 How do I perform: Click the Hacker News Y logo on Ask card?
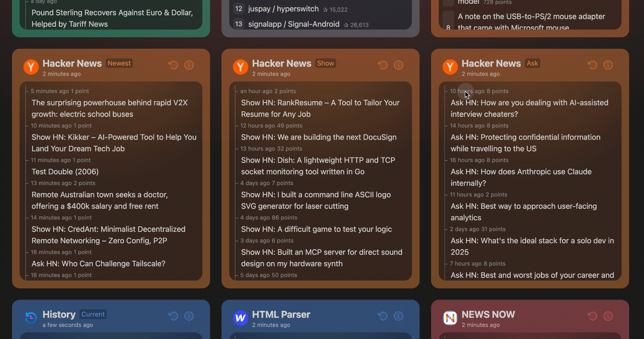click(450, 67)
